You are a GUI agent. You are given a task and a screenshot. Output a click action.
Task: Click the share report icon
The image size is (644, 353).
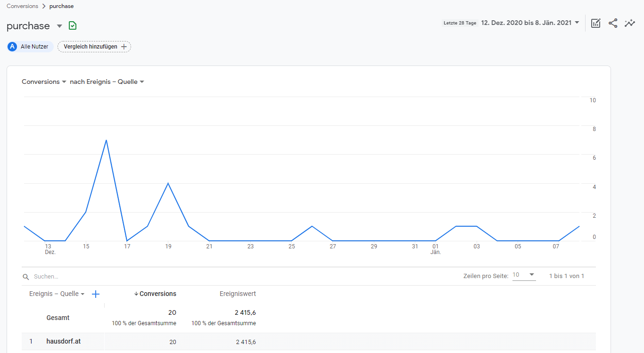tap(613, 23)
